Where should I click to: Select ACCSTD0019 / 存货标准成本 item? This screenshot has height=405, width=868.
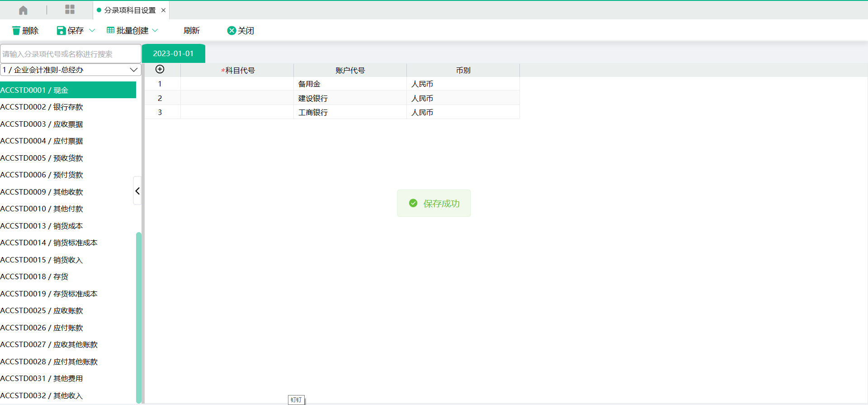tap(68, 294)
